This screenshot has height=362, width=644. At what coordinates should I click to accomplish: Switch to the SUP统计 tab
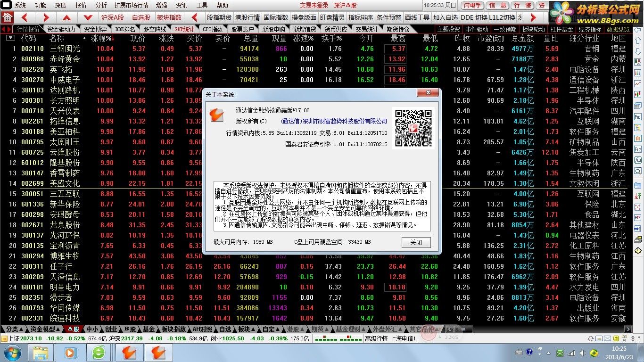[184, 29]
